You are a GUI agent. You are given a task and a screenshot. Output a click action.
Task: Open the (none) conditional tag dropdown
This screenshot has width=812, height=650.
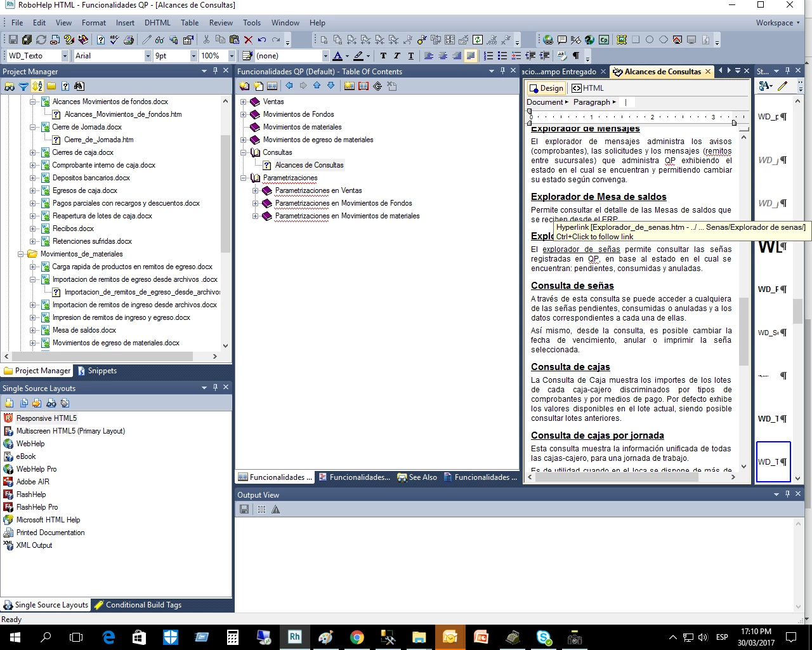tap(325, 56)
